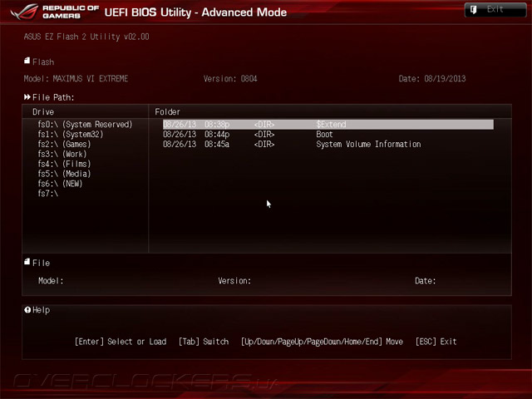Click the Model: MAXIMUS VI EXTREME text
The image size is (532, 399).
pyautogui.click(x=76, y=79)
